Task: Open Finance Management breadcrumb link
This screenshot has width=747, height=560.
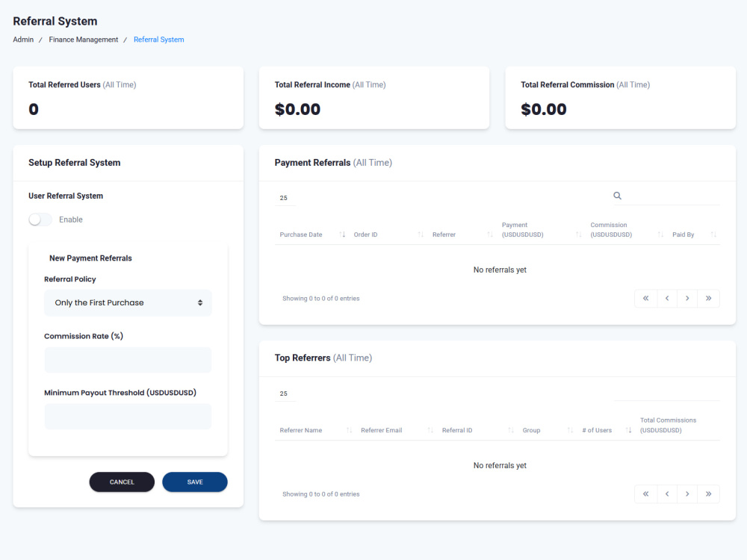Action: point(84,40)
